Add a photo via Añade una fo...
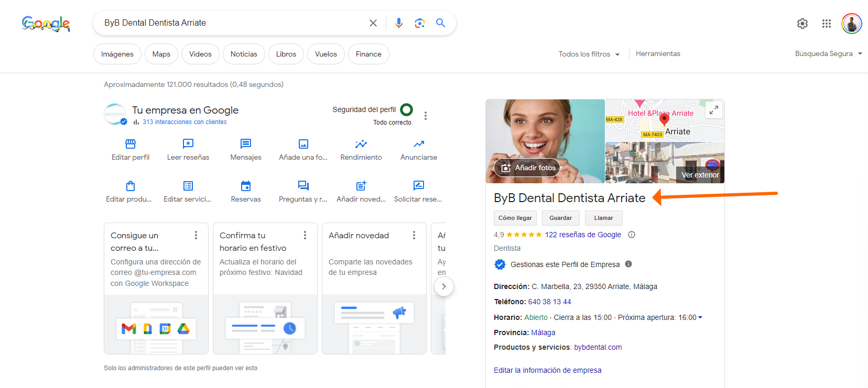 pos(303,150)
